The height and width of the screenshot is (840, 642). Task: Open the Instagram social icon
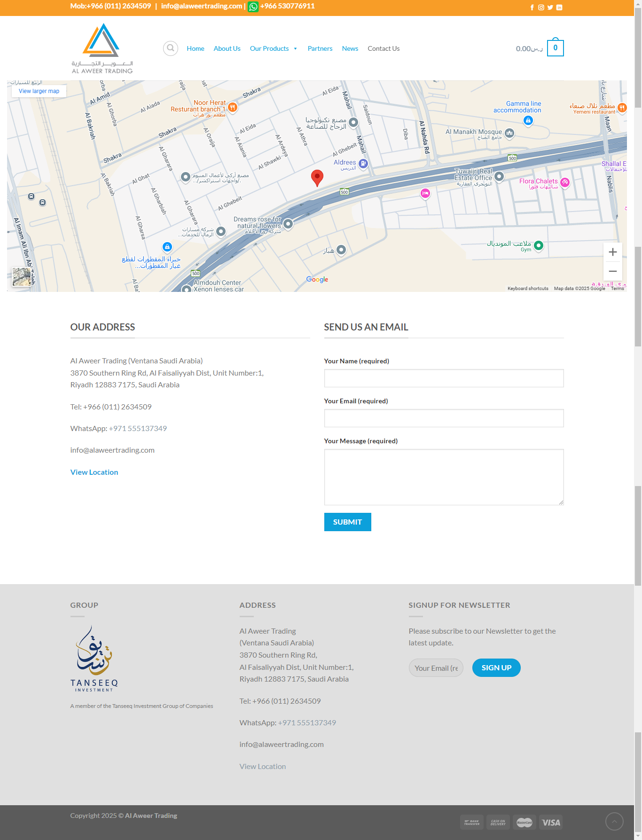[541, 8]
